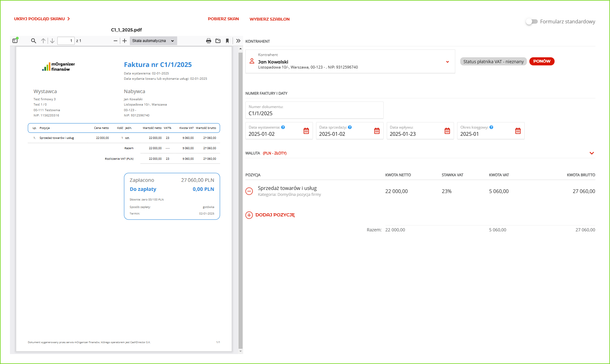Open PDF viewer more tools menu
Screen dimensions: 610x364
[238, 41]
